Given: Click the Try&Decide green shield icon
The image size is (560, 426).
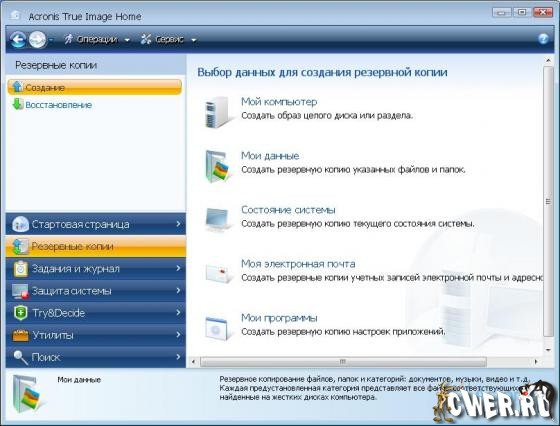Looking at the screenshot, I should (20, 313).
